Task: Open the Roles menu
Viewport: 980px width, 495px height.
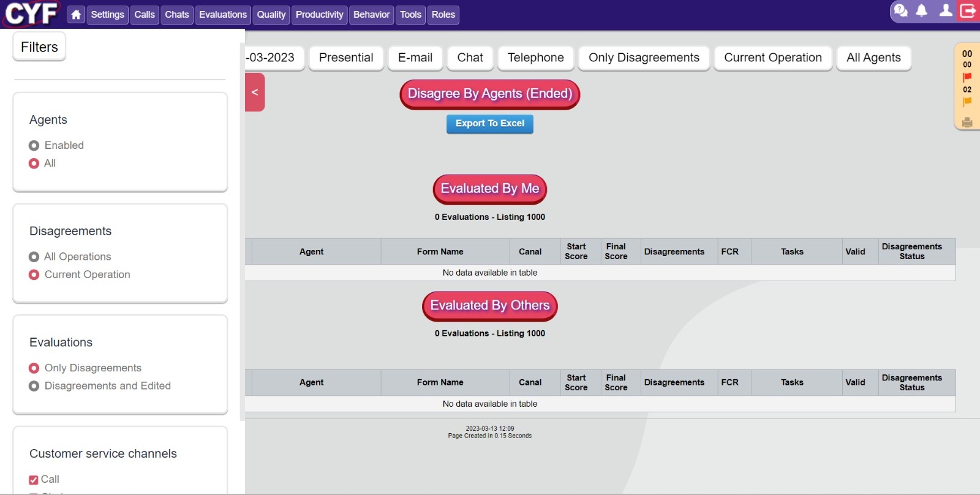Action: [443, 15]
